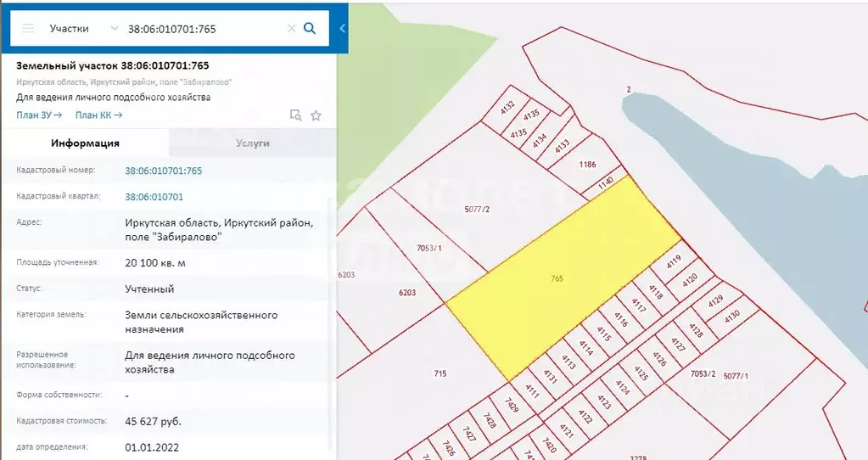Open the hamburger menu in search bar
Viewport: 868px width, 460px height.
pyautogui.click(x=28, y=28)
